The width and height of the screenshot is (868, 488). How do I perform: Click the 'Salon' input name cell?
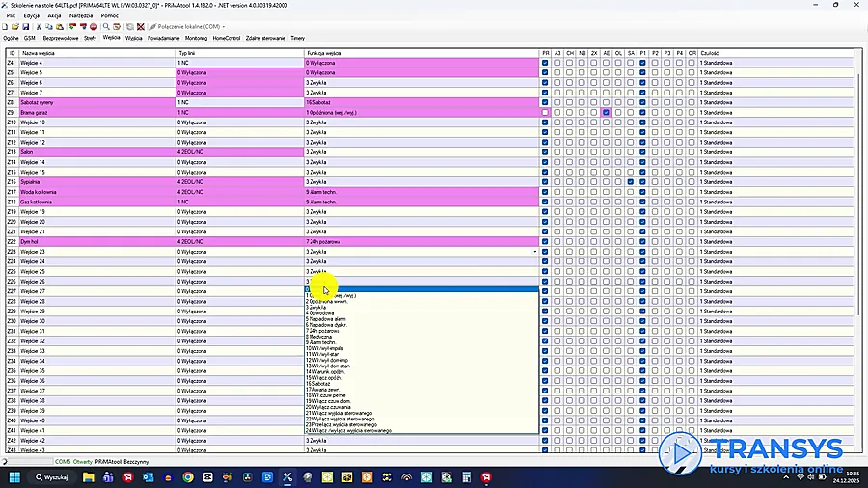click(x=96, y=152)
